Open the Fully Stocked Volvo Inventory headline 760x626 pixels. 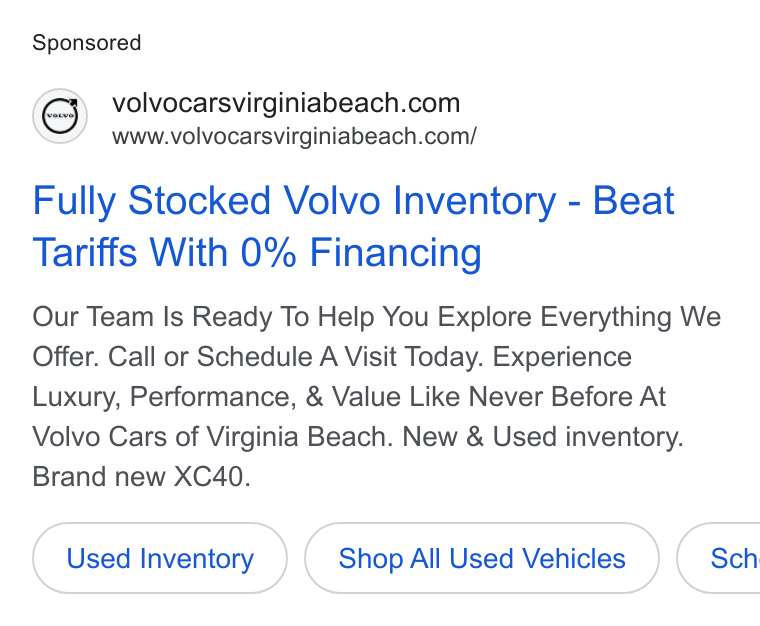click(353, 226)
